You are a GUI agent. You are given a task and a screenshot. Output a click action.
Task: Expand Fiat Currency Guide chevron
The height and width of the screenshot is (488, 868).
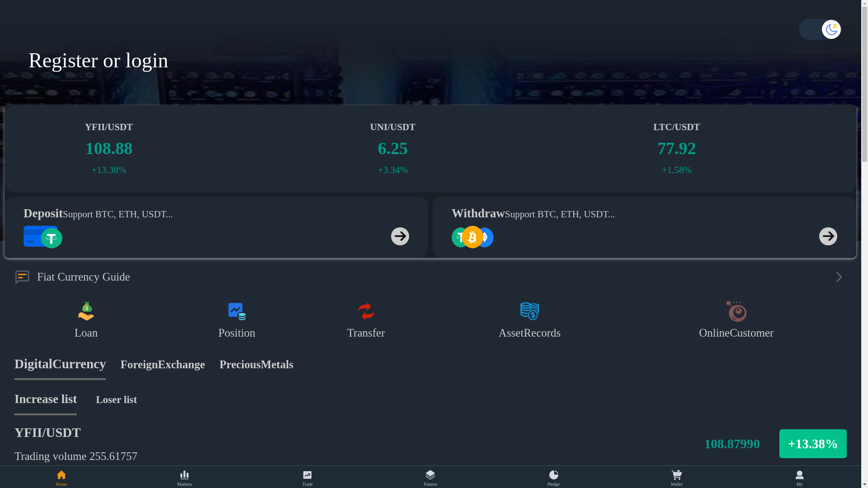click(x=839, y=277)
